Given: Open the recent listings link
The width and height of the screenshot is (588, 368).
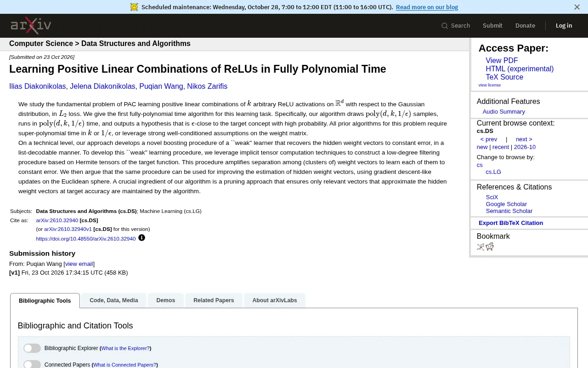Looking at the screenshot, I should tap(501, 147).
